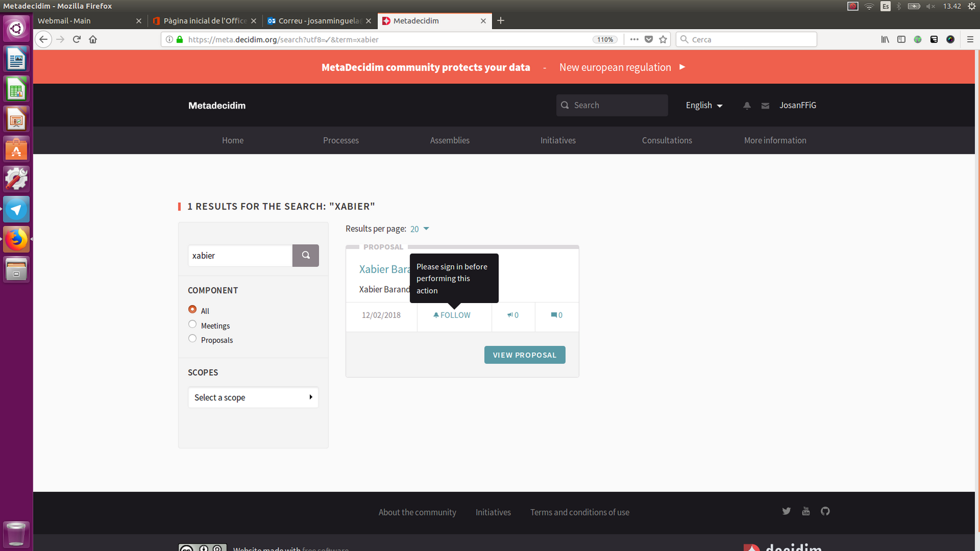Click the magnifier search button beside xabier
The width and height of the screenshot is (980, 551).
(x=305, y=256)
